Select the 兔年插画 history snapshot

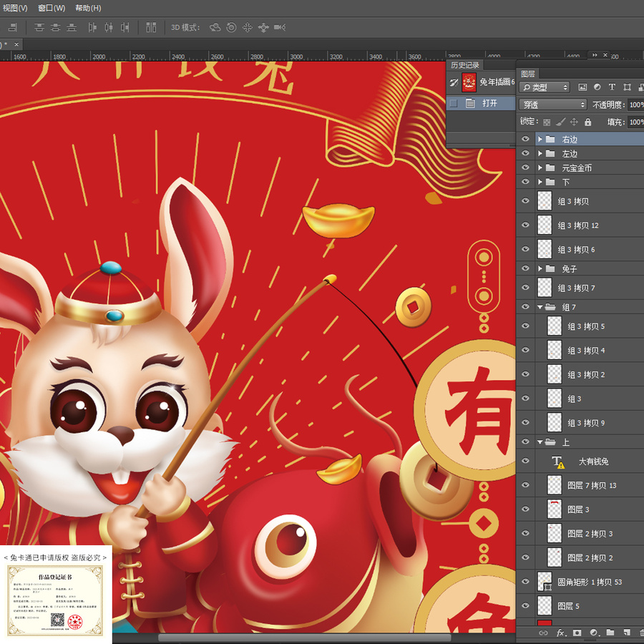point(481,82)
